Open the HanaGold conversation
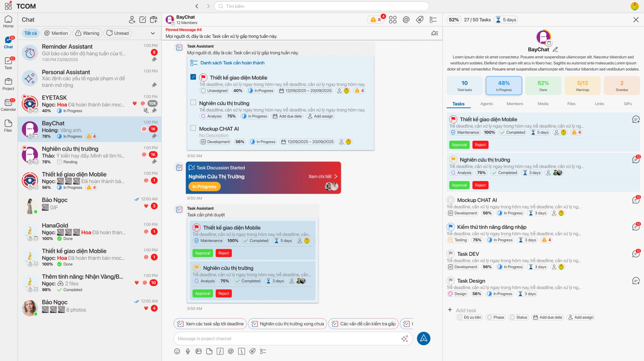644x361 pixels. click(x=90, y=232)
